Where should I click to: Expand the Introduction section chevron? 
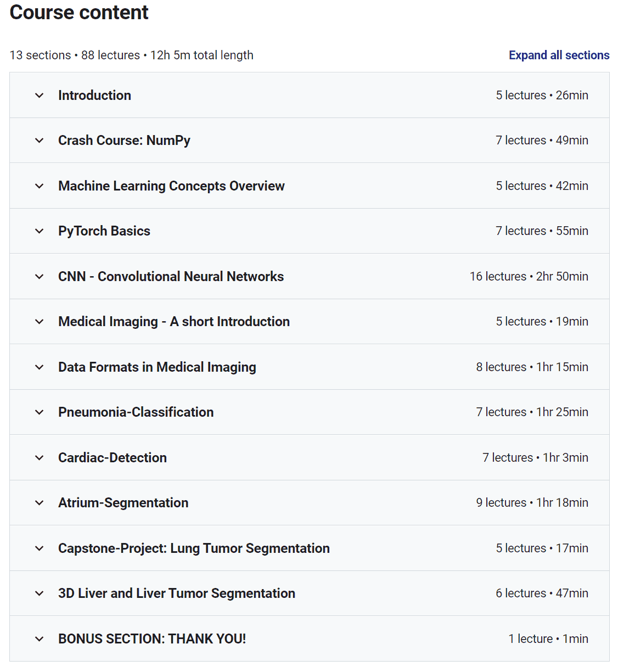point(40,96)
